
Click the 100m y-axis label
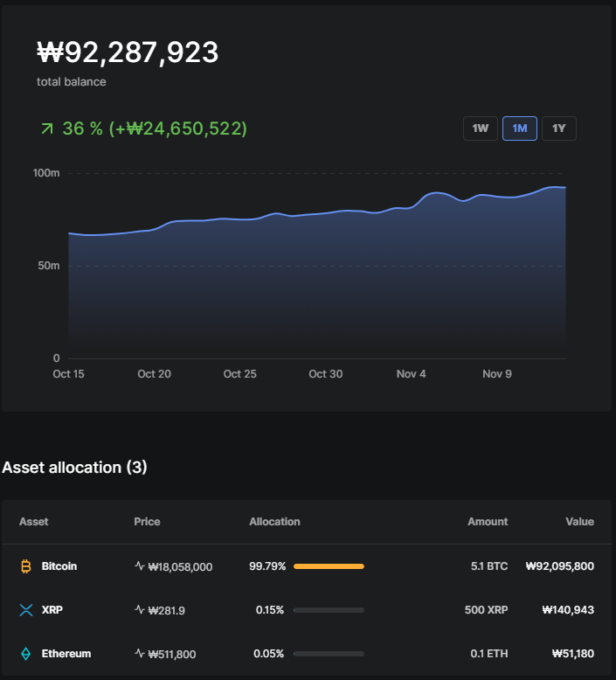[46, 173]
